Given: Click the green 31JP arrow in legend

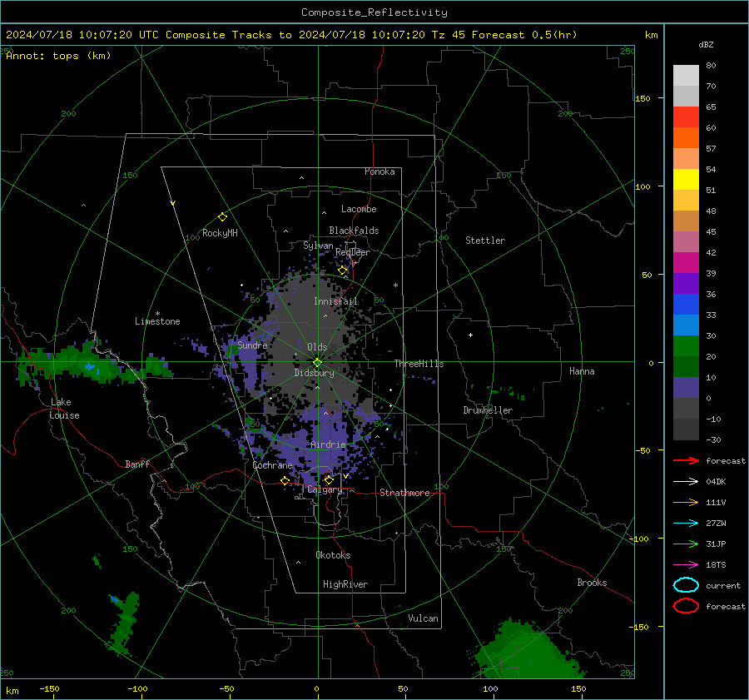Looking at the screenshot, I should [x=686, y=544].
